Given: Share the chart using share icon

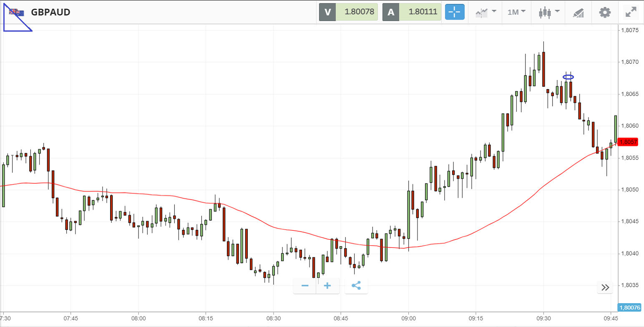Looking at the screenshot, I should (x=356, y=286).
